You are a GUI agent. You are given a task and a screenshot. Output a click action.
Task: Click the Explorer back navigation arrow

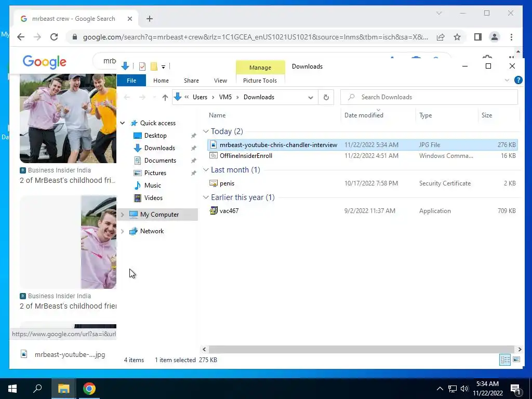point(127,98)
